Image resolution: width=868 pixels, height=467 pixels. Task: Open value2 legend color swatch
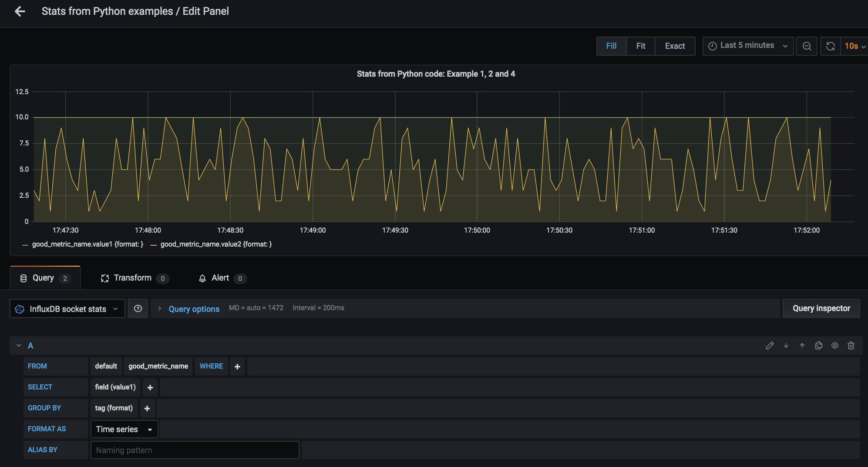coord(154,245)
